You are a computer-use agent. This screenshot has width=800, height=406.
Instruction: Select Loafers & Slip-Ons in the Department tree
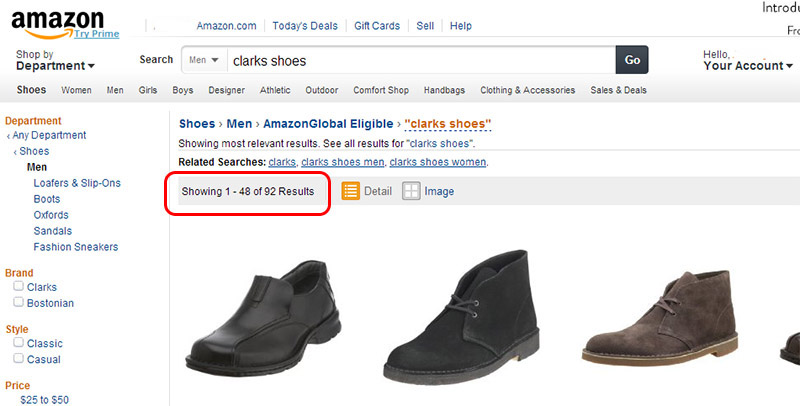[76, 183]
